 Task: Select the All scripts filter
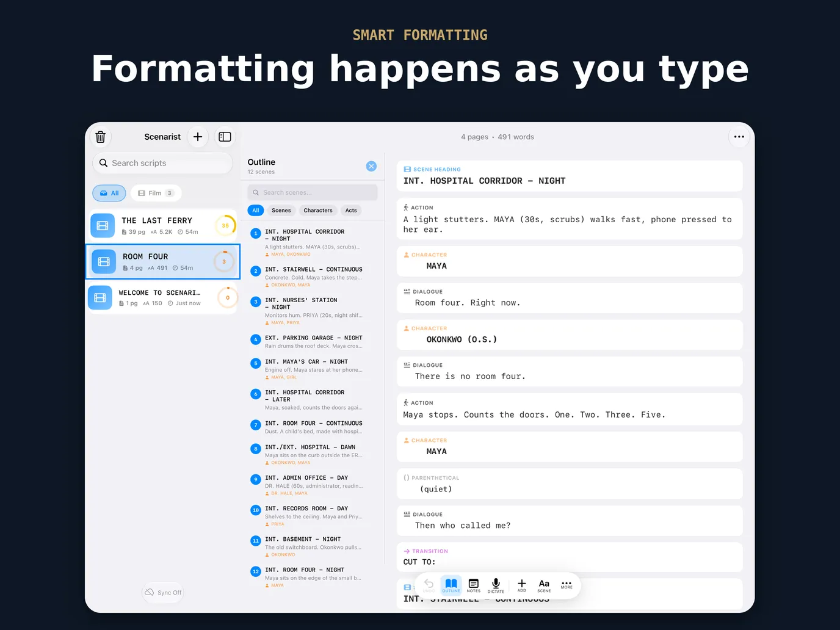click(109, 193)
